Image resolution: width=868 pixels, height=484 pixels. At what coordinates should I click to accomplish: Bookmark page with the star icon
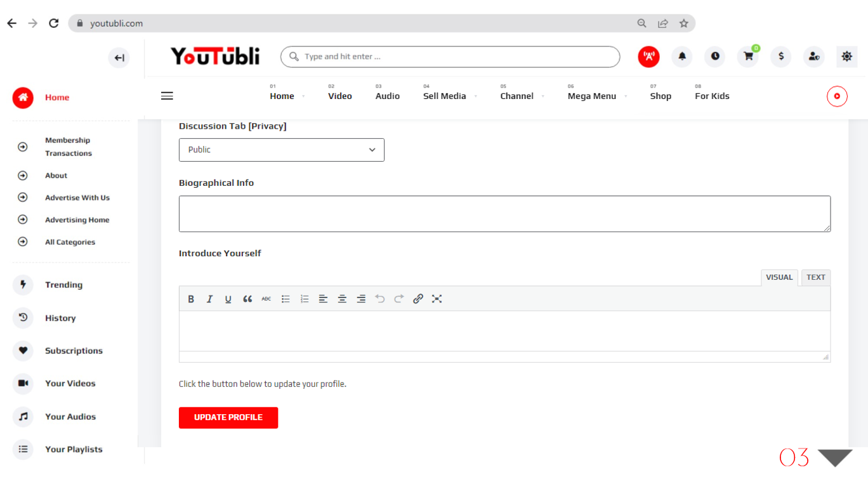(684, 23)
